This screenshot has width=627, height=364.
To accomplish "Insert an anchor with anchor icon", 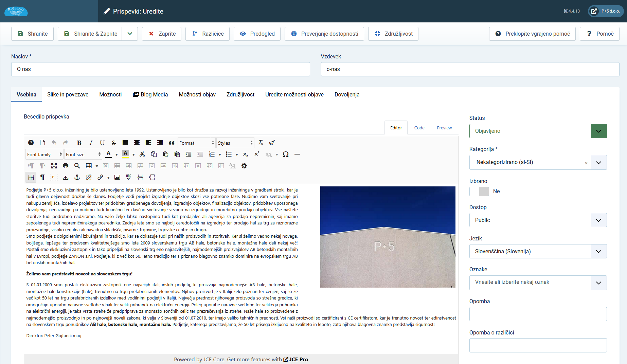I will click(x=77, y=178).
